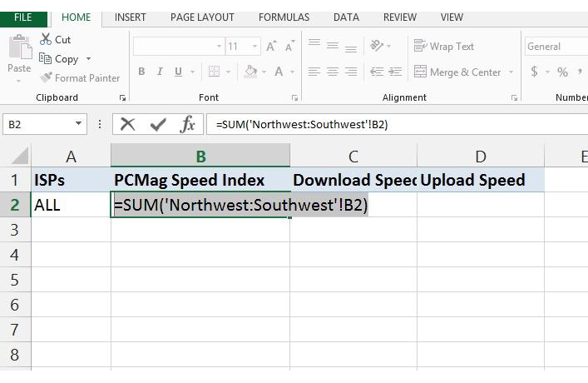Toggle Italic formatting

pos(160,72)
